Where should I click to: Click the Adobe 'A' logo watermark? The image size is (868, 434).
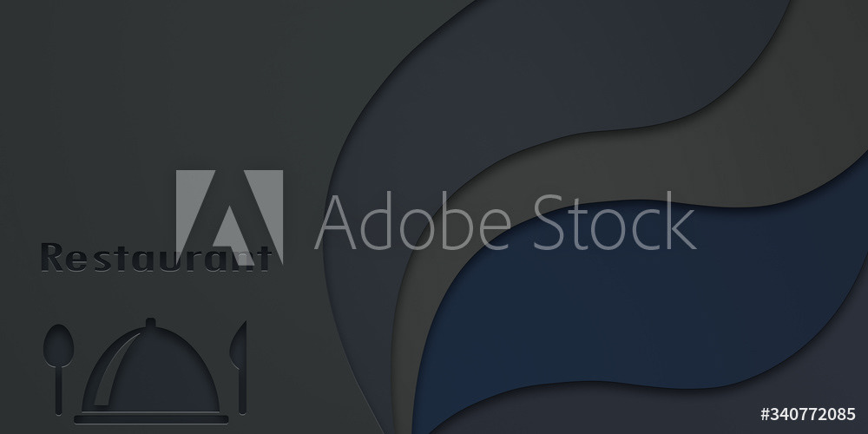[x=230, y=217]
